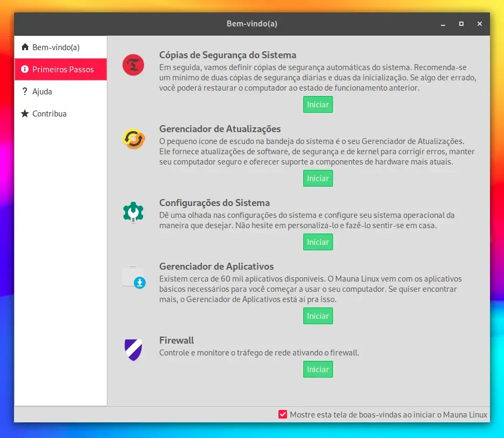Maximize the Bem-vindo(a) window

click(x=461, y=24)
